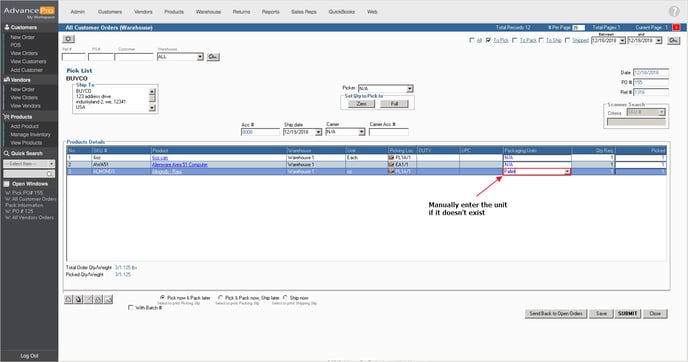This screenshot has height=362, width=688.
Task: Click the fourth icon in the bottom print toolbar
Action: [98, 299]
